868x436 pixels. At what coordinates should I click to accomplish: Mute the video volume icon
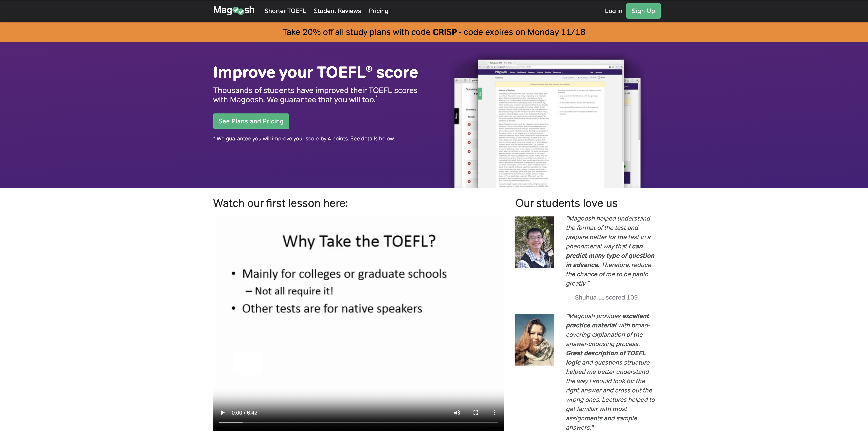pos(457,412)
